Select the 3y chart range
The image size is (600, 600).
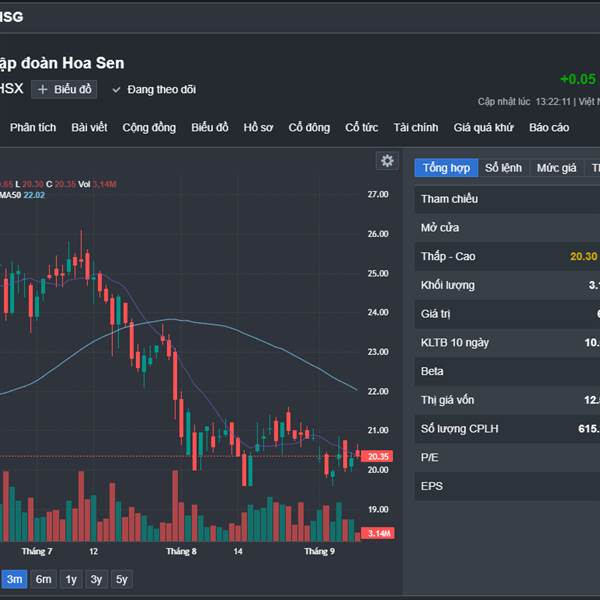(96, 579)
